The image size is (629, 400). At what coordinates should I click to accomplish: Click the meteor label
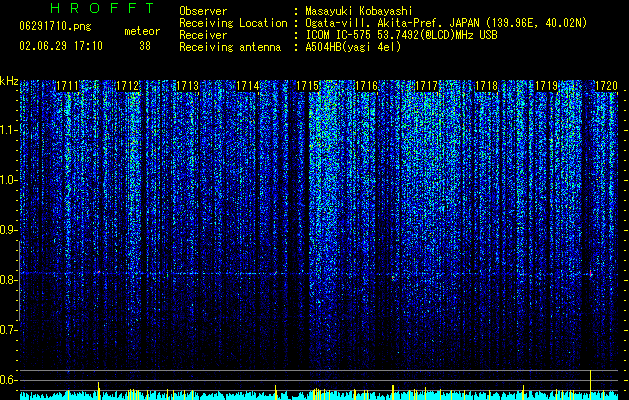click(142, 31)
